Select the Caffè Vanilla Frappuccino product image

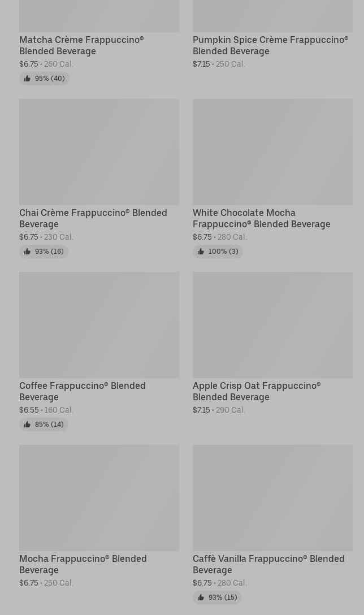tap(272, 498)
